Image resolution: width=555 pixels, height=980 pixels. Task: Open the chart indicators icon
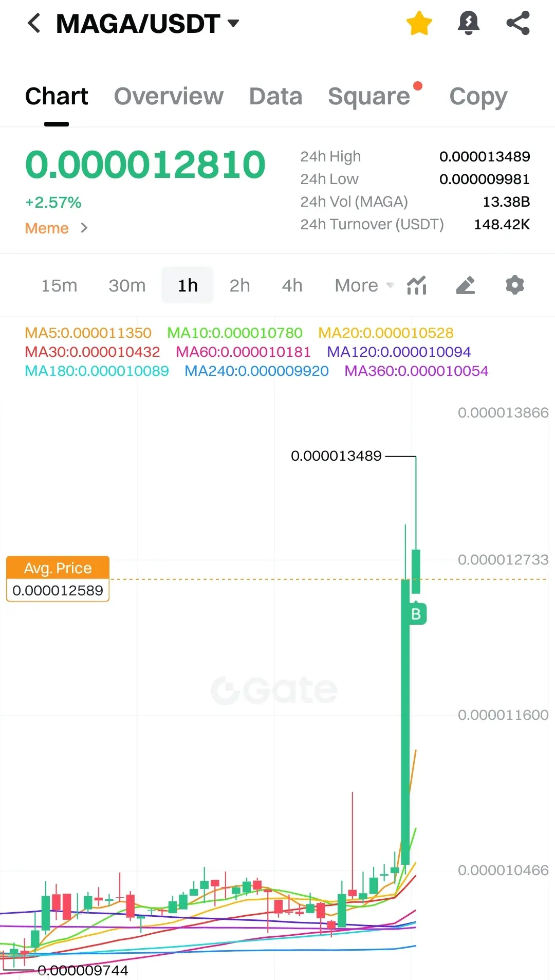(x=417, y=285)
